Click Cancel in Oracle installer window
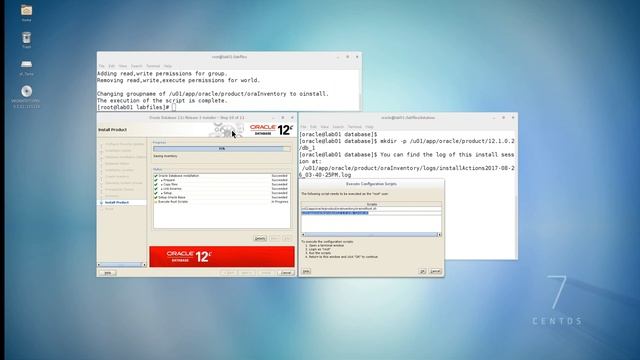 tap(286, 273)
